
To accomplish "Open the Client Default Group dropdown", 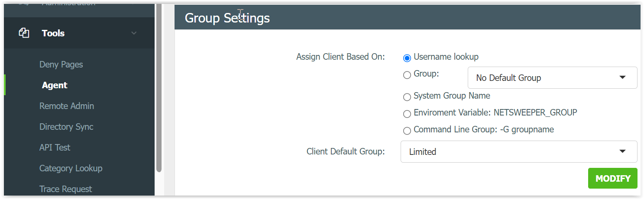I will [519, 151].
